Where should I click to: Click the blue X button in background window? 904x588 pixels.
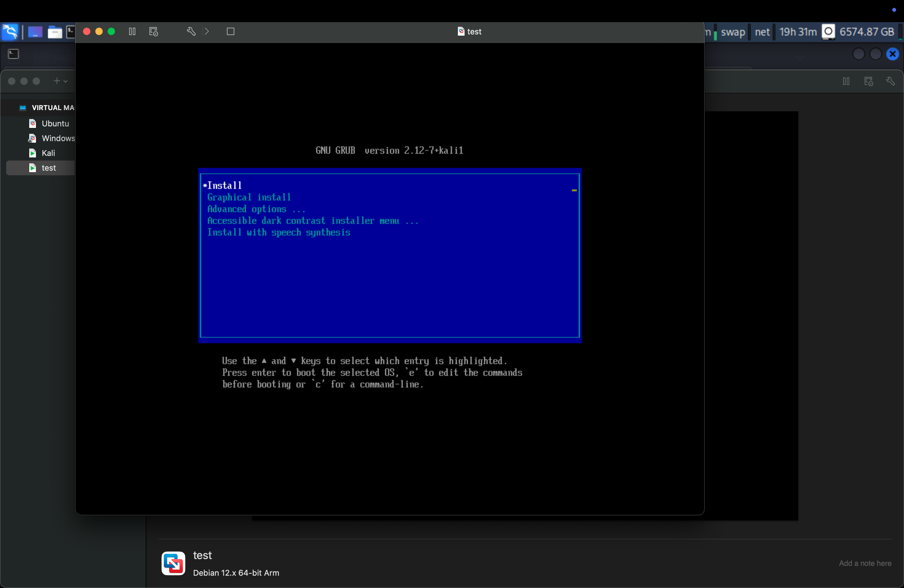(893, 54)
